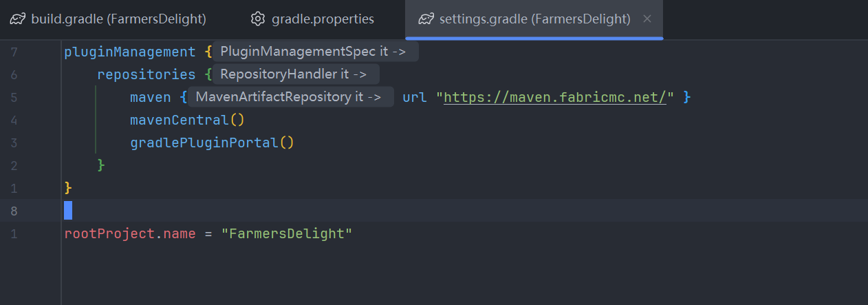The width and height of the screenshot is (868, 305).
Task: Place cursor on pluginManagement keyword
Action: coord(129,52)
